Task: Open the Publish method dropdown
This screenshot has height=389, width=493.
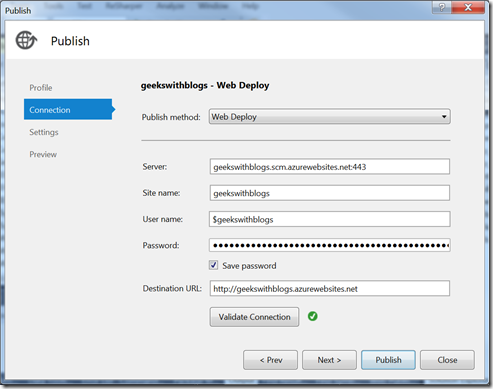Action: tap(330, 117)
